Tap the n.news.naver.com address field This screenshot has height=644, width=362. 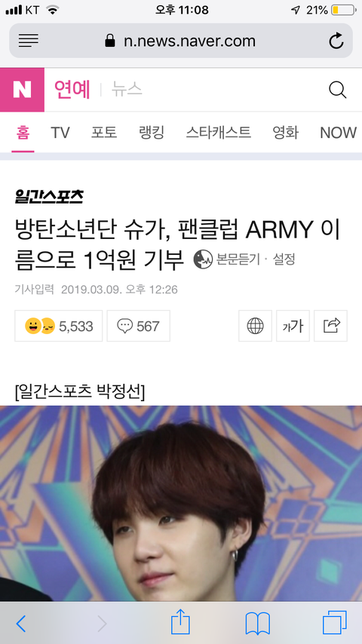click(181, 41)
